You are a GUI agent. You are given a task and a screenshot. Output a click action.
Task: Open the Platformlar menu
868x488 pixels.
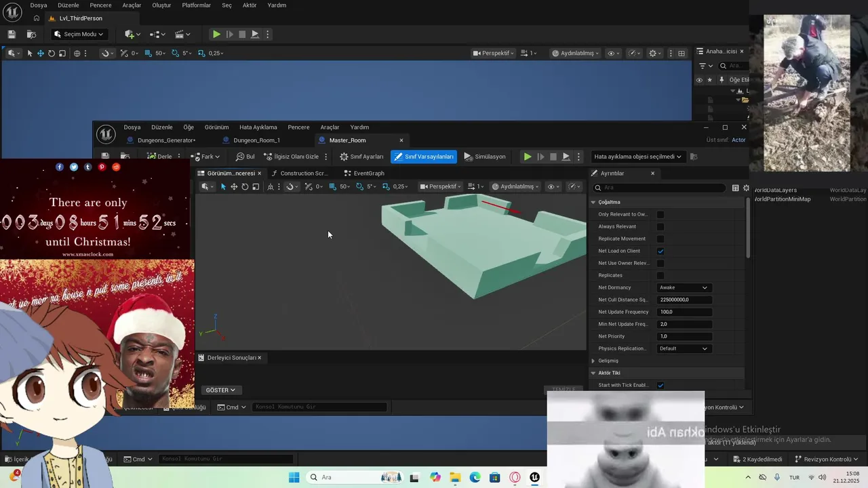[197, 5]
